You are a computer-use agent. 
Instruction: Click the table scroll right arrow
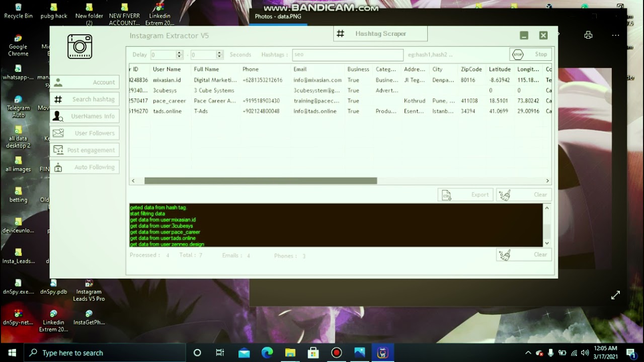tap(548, 181)
